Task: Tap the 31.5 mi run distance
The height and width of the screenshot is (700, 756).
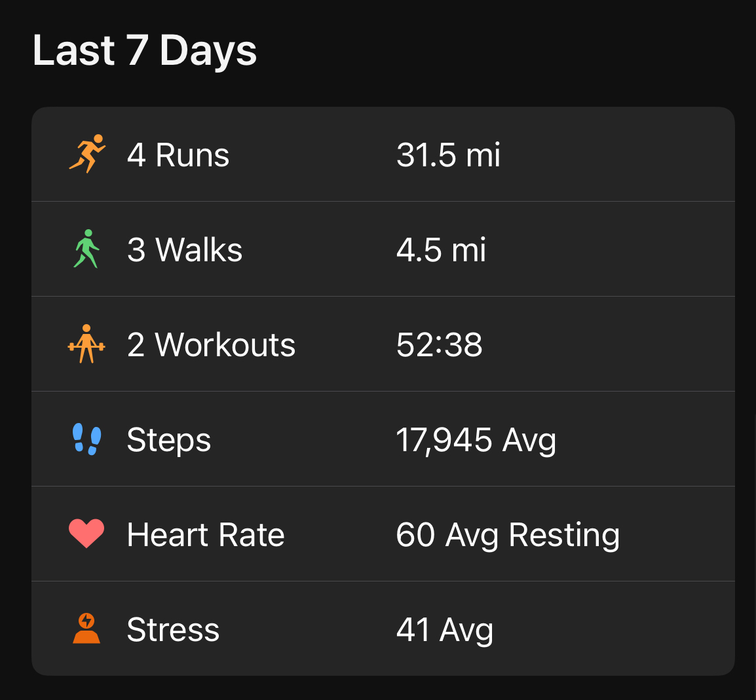Action: pyautogui.click(x=448, y=155)
